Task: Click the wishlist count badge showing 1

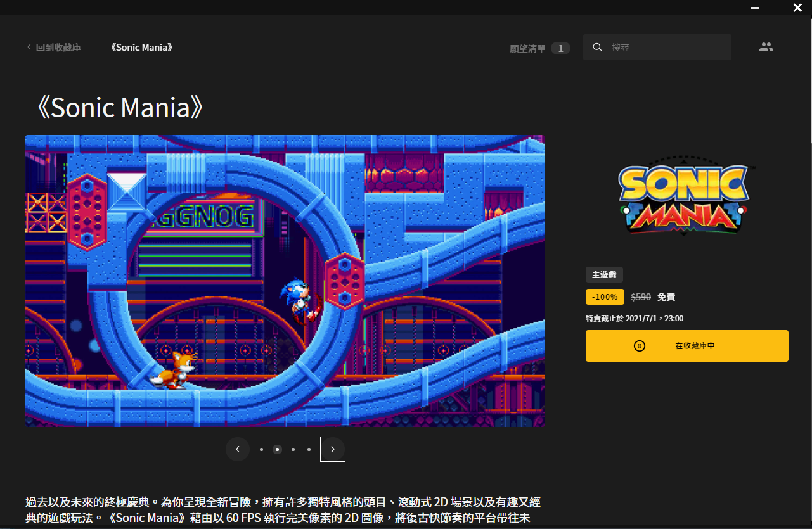Action: pos(560,48)
